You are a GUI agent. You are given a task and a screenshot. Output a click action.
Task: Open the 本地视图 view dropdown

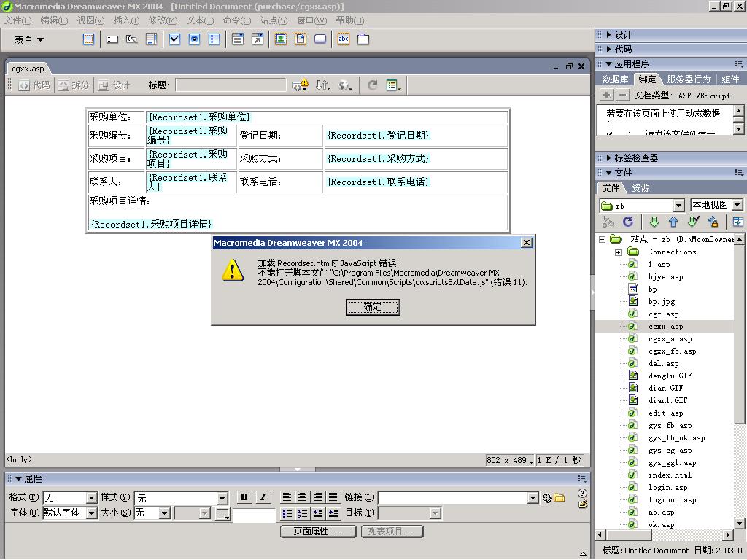point(737,206)
